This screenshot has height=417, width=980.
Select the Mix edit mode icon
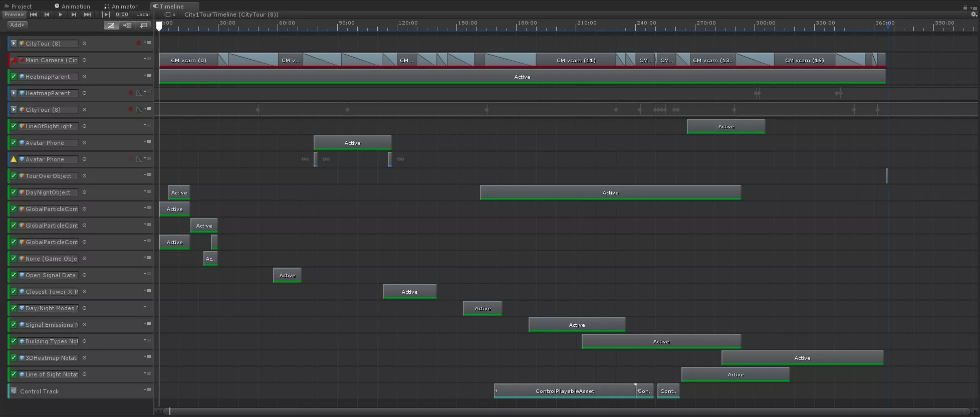111,25
